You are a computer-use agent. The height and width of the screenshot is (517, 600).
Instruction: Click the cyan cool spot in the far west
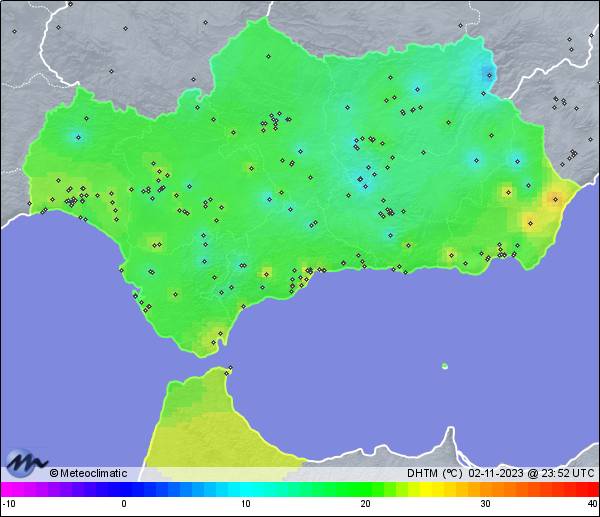[x=80, y=136]
